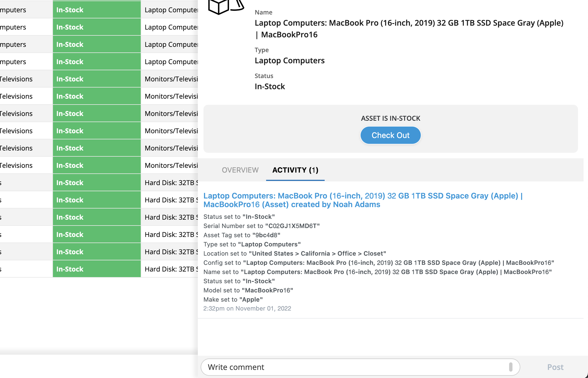Select the ACTIVITY (1) tab
The width and height of the screenshot is (588, 378).
(295, 170)
